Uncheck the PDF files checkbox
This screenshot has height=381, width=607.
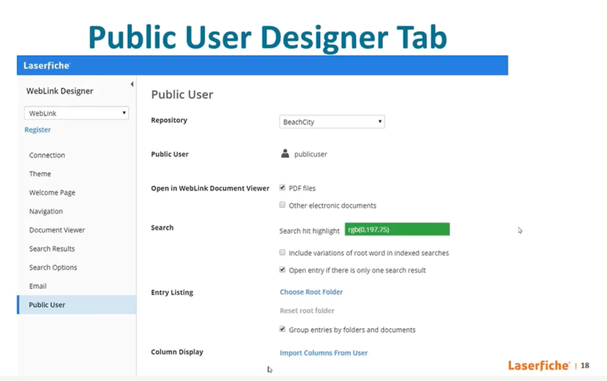click(282, 188)
